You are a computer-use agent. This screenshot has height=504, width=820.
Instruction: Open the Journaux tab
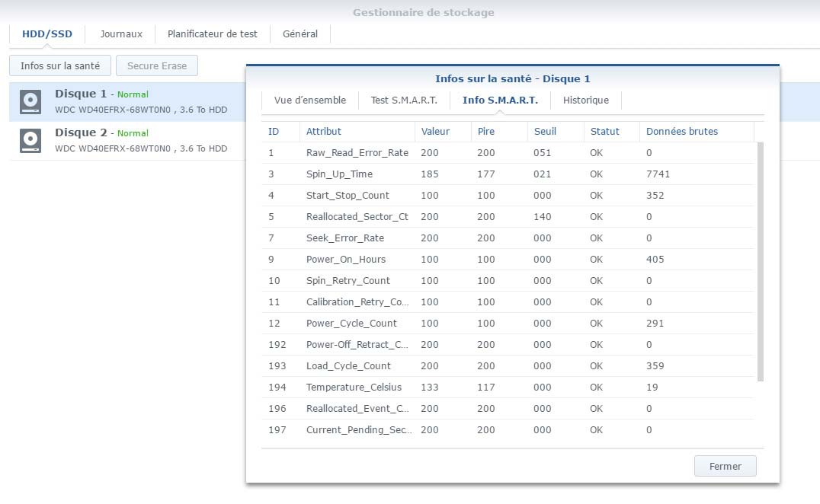[x=121, y=34]
